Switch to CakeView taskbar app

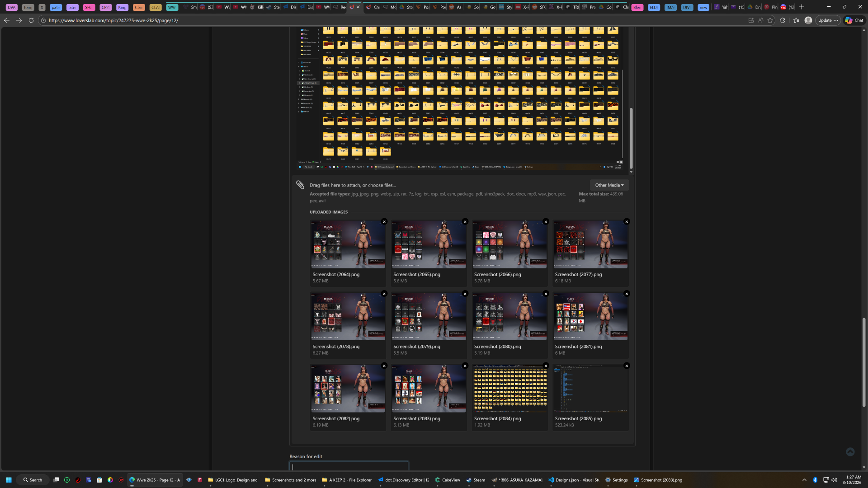[448, 480]
